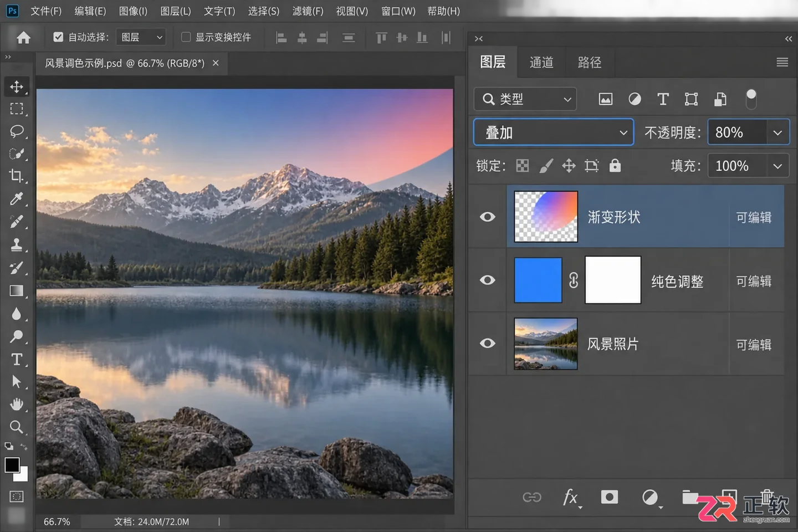Click 可编辑 on 纯色调整 layer
This screenshot has height=532, width=798.
pos(754,281)
